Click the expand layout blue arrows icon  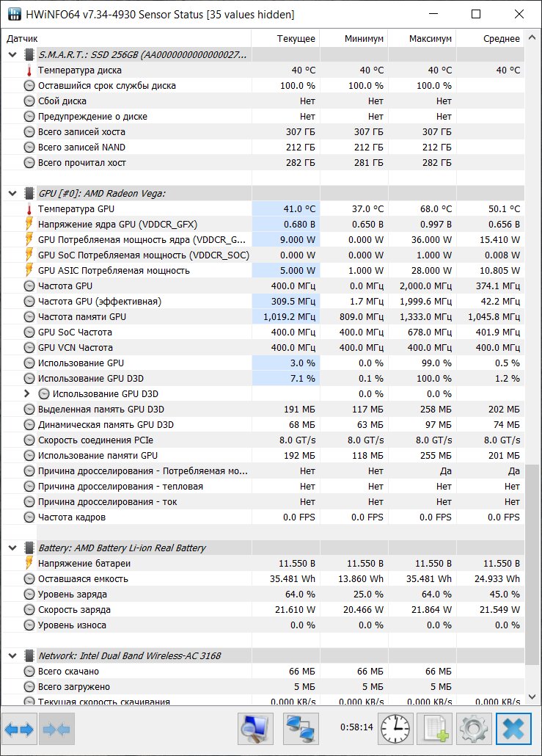19,730
